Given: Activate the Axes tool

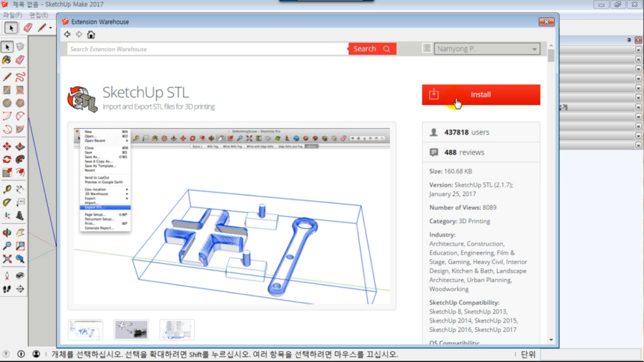Looking at the screenshot, I should [x=7, y=216].
